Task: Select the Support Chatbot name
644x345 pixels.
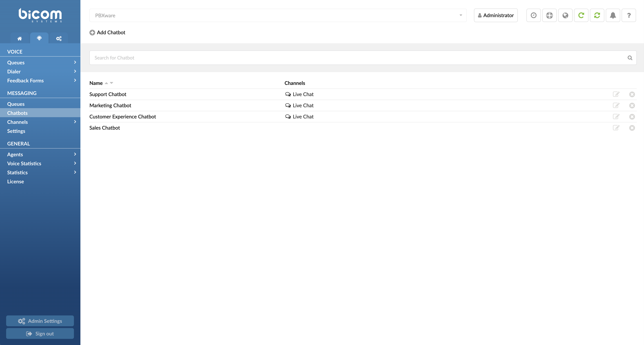Action: click(x=108, y=94)
